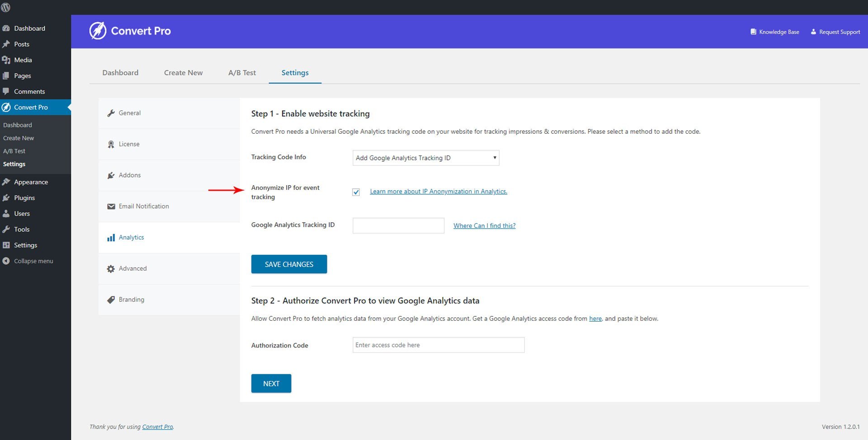This screenshot has width=868, height=440.
Task: Select the Settings tab
Action: pos(295,73)
